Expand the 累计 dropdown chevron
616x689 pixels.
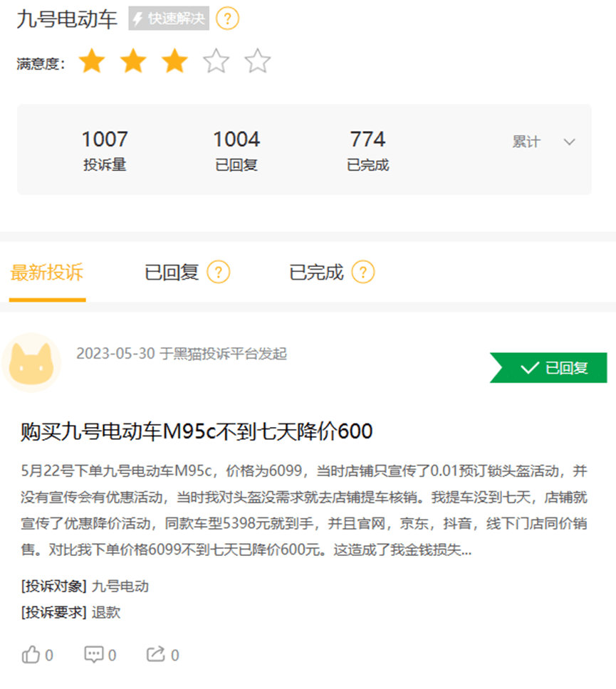pos(570,142)
